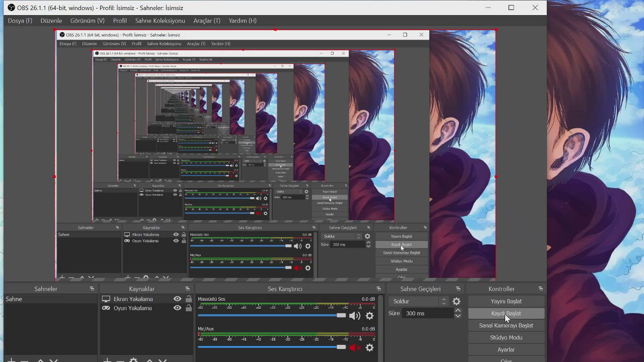Viewport: 644px width, 362px height.
Task: Hide the Oyun Yakalama source via eye icon
Action: [177, 308]
